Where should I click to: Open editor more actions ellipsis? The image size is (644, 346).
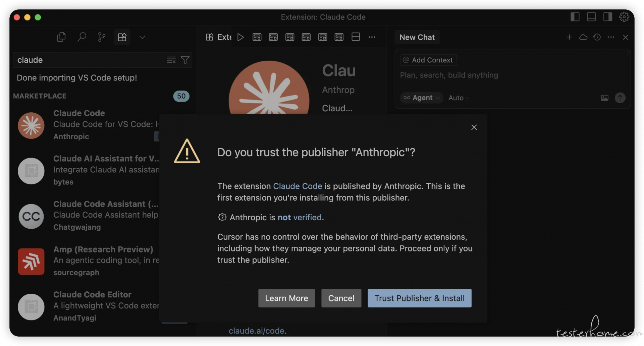pyautogui.click(x=372, y=37)
